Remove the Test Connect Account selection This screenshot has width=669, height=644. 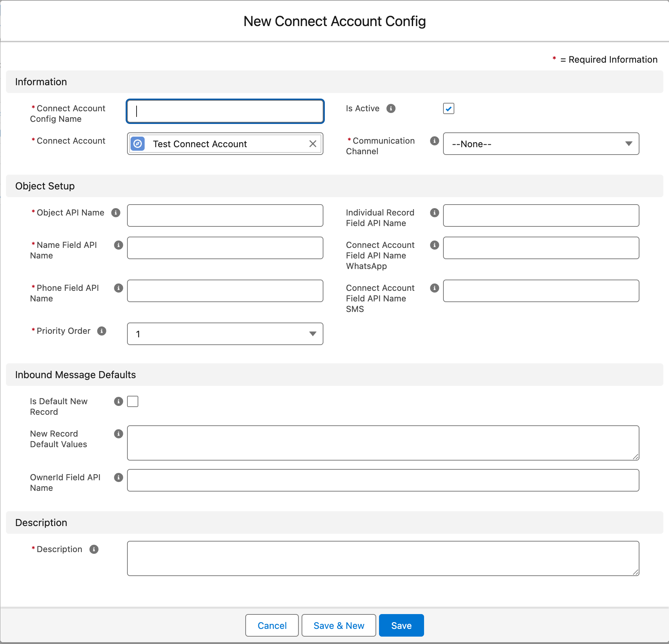[313, 144]
